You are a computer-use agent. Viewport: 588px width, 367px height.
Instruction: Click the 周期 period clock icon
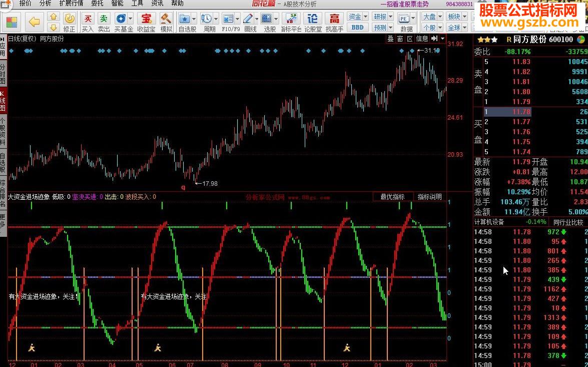coord(206,23)
